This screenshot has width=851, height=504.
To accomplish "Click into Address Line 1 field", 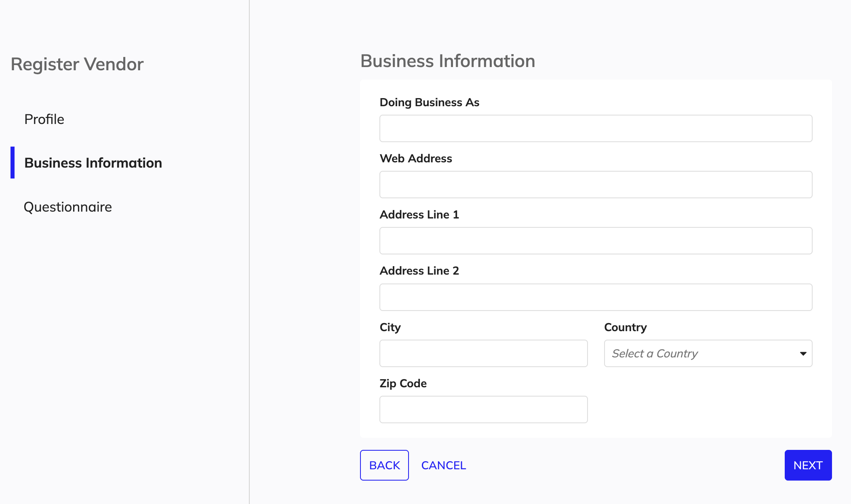I will click(x=596, y=241).
